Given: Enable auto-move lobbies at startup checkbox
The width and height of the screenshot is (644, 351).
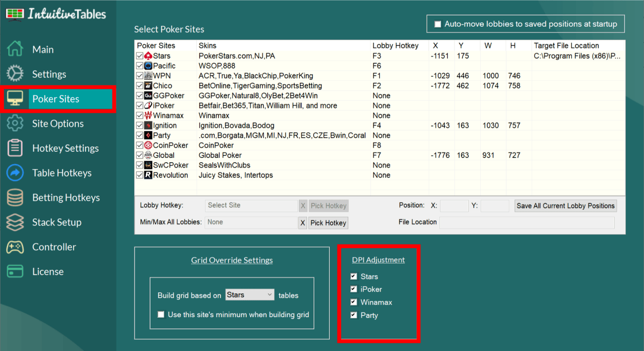Looking at the screenshot, I should (x=438, y=24).
